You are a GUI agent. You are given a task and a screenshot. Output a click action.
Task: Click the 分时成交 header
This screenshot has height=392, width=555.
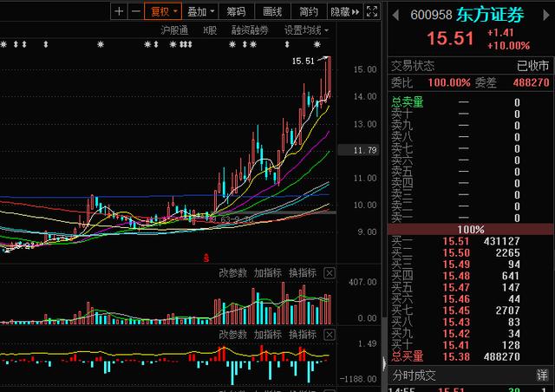(x=415, y=376)
